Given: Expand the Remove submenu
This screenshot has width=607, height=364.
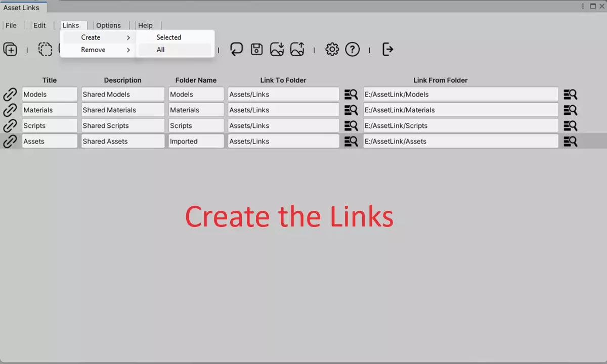Looking at the screenshot, I should 98,50.
